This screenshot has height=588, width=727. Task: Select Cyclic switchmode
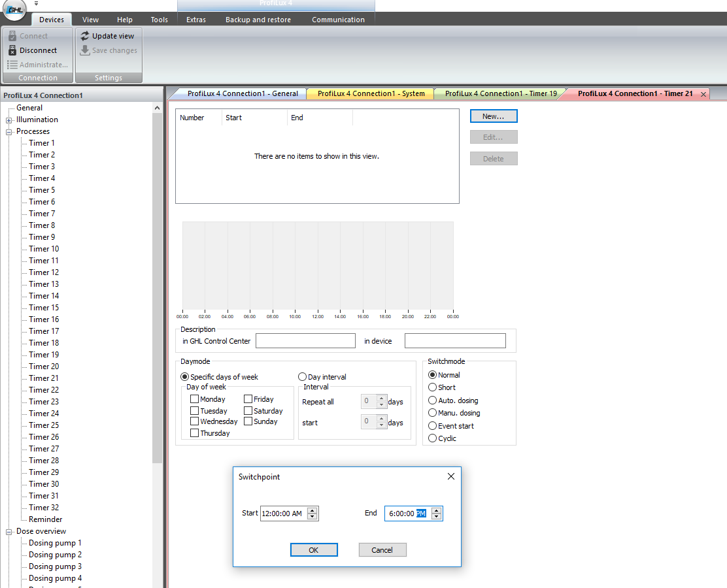click(432, 438)
